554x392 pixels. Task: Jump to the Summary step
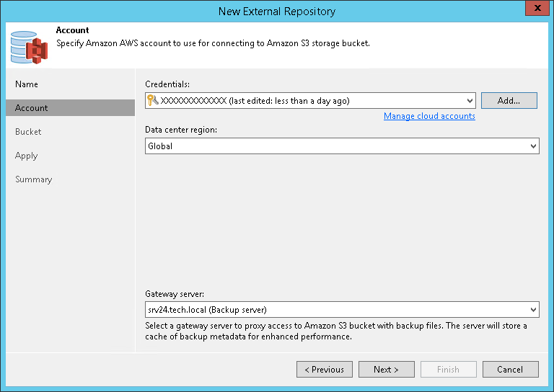coord(33,179)
